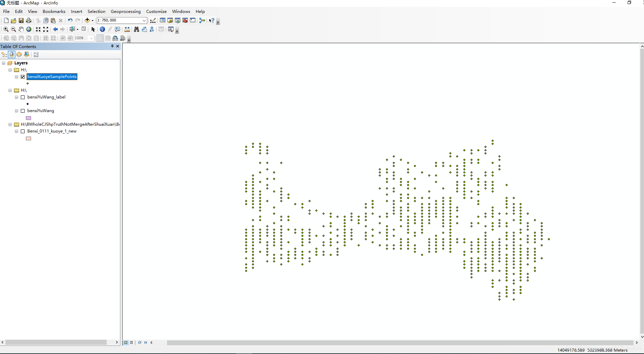The image size is (644, 354).
Task: Click the Print icon
Action: [x=29, y=20]
